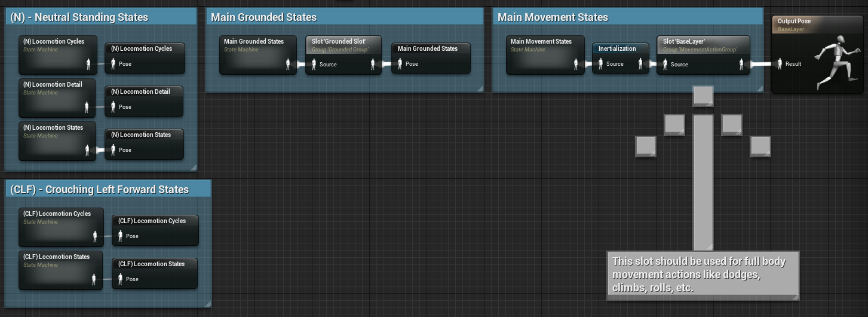Image resolution: width=868 pixels, height=317 pixels.
Task: Click the Source pin on Slot 'BaseLayer' node
Action: coord(665,64)
